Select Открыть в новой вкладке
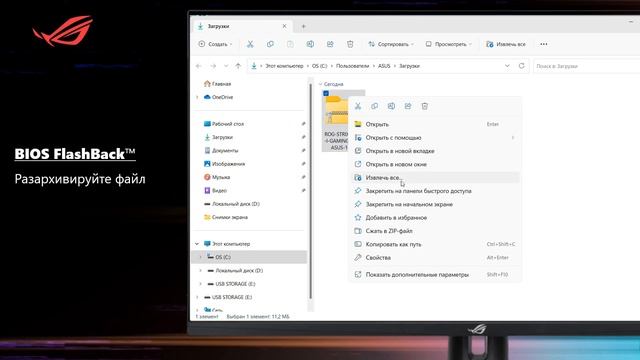Screen dimensions: 640x360 coord(435,151)
